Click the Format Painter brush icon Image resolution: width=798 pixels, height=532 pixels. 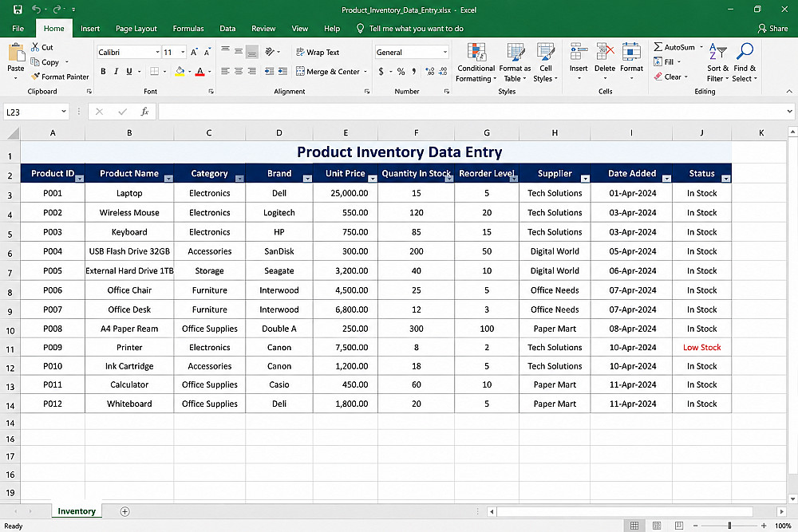pos(35,77)
